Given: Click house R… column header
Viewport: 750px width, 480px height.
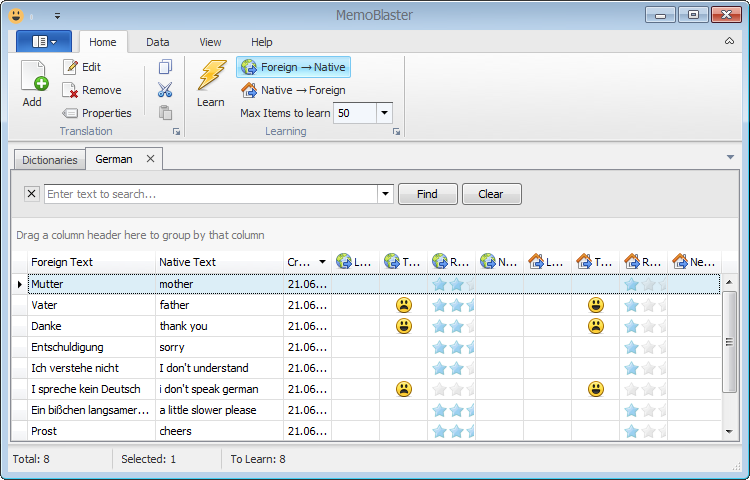Looking at the screenshot, I should [x=643, y=262].
